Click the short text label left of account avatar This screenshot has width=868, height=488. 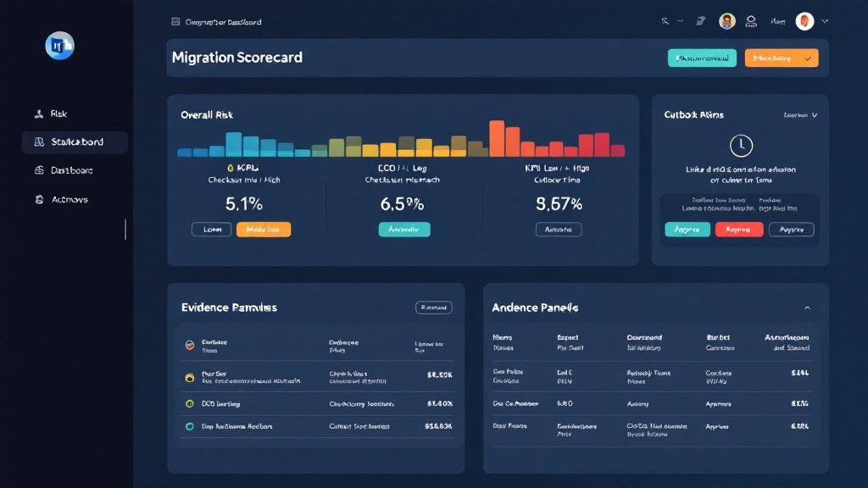tap(778, 21)
